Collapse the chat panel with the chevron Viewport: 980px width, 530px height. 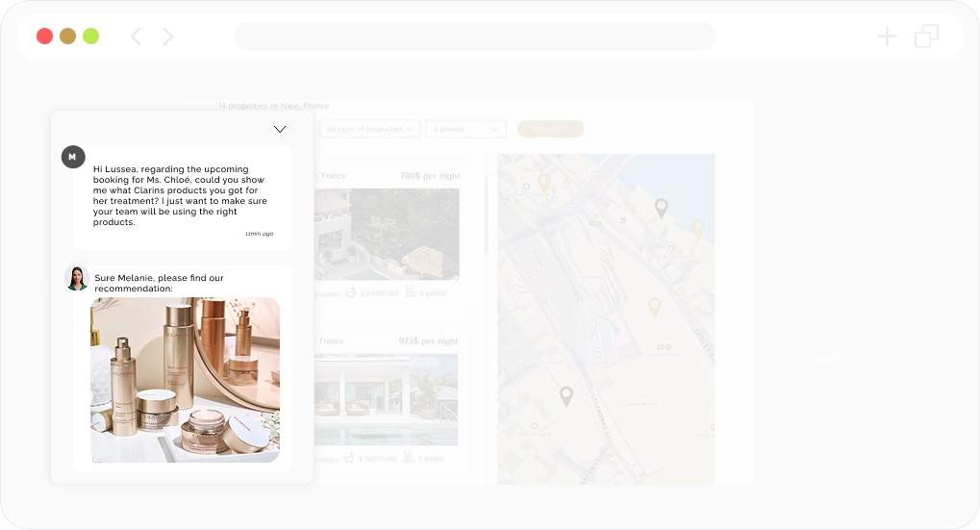click(280, 129)
